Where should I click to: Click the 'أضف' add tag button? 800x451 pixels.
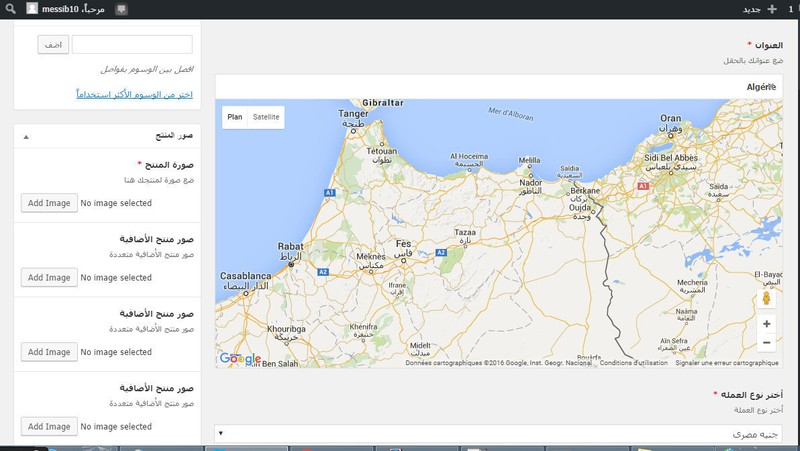pos(52,45)
